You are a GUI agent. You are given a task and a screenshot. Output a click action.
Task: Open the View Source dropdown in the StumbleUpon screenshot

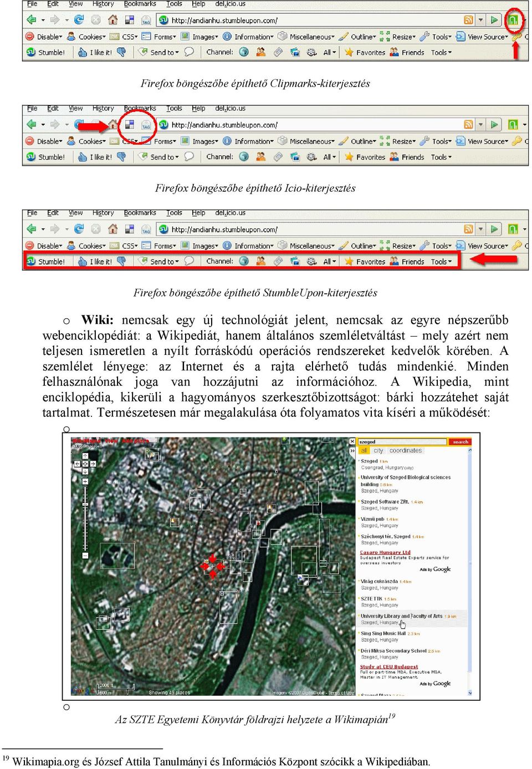(482, 246)
